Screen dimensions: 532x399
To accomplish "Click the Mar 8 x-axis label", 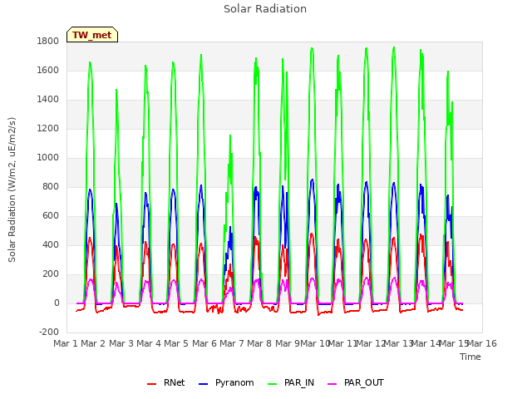I will click(259, 343).
